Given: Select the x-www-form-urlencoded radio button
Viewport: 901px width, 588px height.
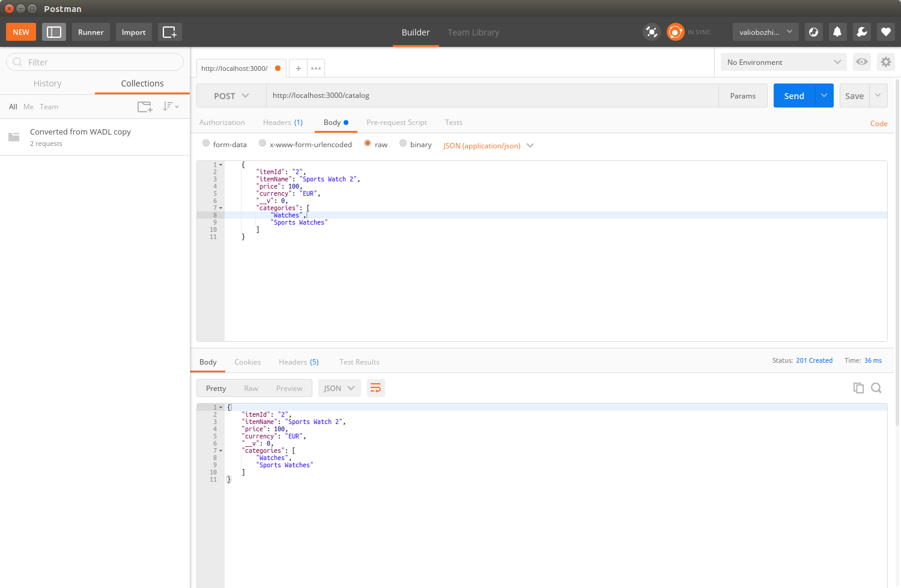Looking at the screenshot, I should pos(262,144).
